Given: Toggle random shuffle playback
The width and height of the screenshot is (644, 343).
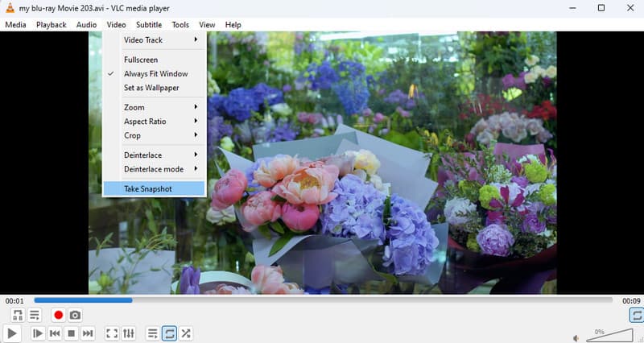Looking at the screenshot, I should click(186, 333).
